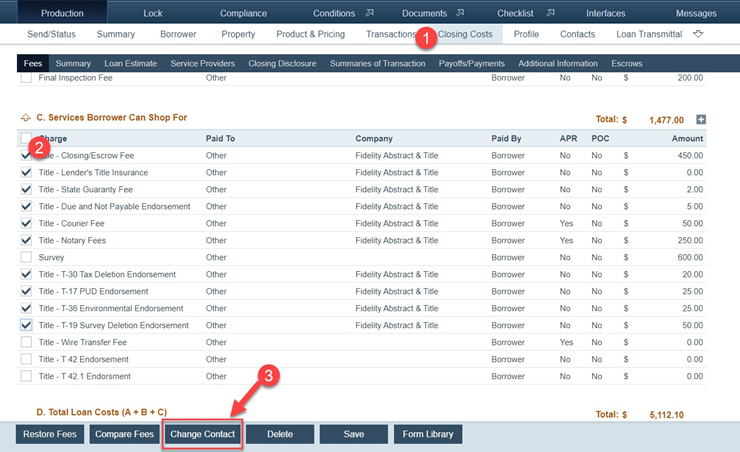Viewport: 740px width, 452px height.
Task: Click the Restore Fees button
Action: (50, 434)
